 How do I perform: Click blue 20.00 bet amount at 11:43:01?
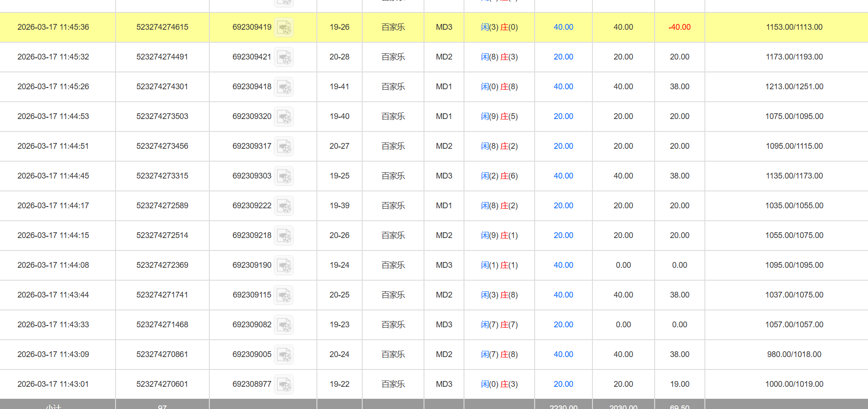563,384
